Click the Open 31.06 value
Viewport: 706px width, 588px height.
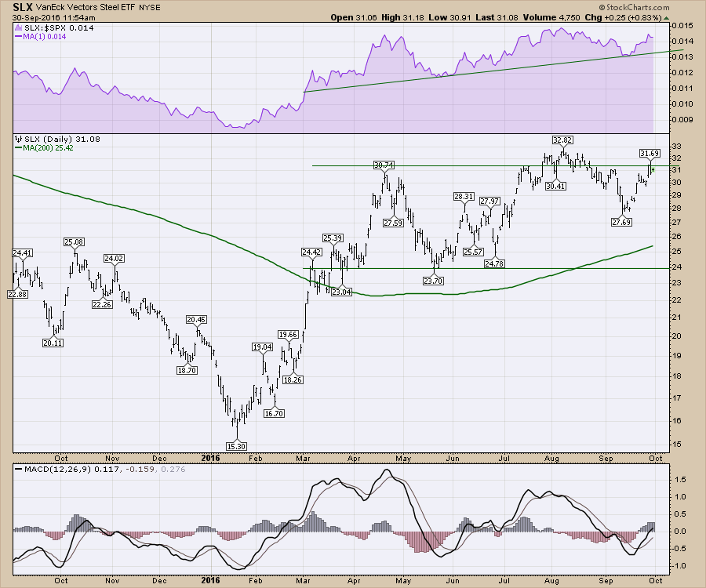tap(355, 17)
